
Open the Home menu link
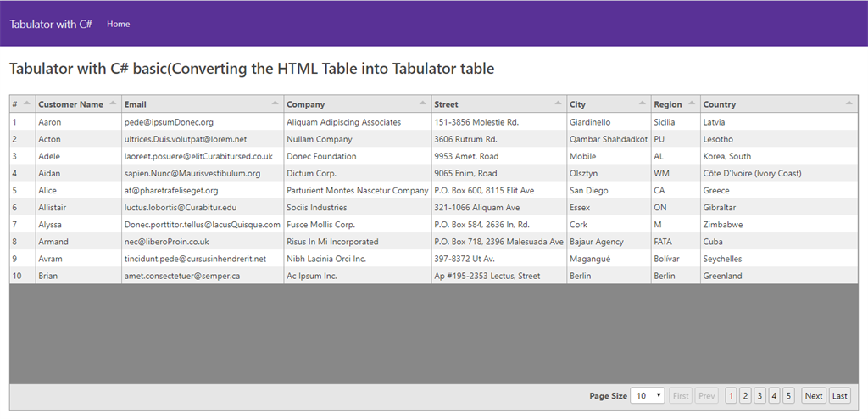[x=119, y=24]
